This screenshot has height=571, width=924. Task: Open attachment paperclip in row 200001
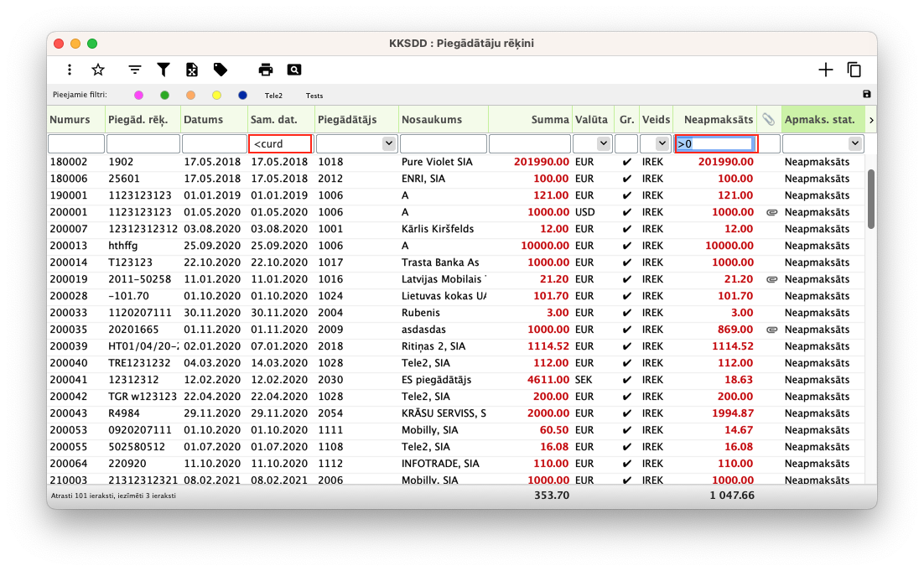coord(771,212)
